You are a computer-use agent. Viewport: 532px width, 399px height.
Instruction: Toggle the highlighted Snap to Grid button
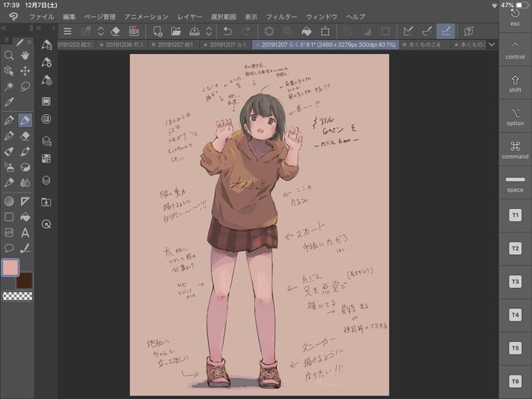pyautogui.click(x=446, y=31)
